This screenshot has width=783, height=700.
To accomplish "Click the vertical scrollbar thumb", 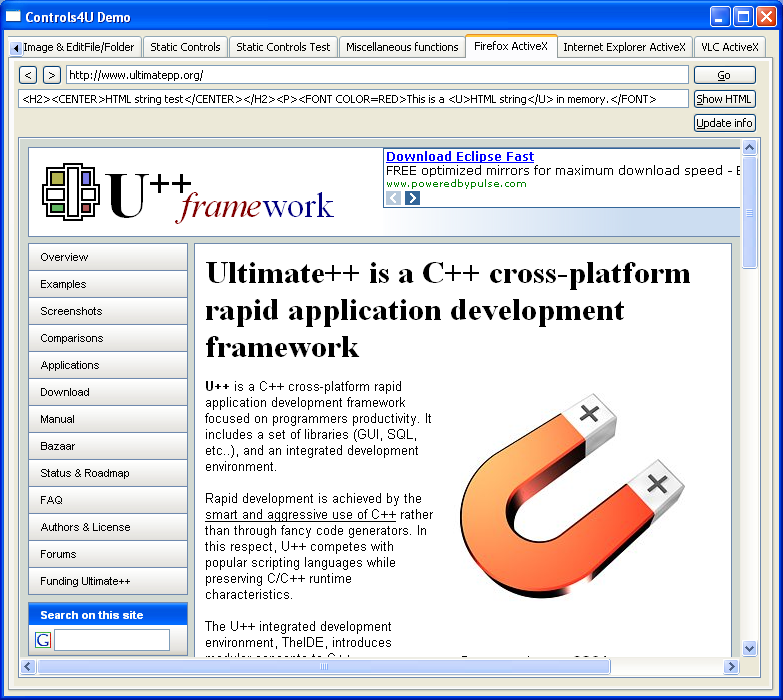I will pos(749,213).
